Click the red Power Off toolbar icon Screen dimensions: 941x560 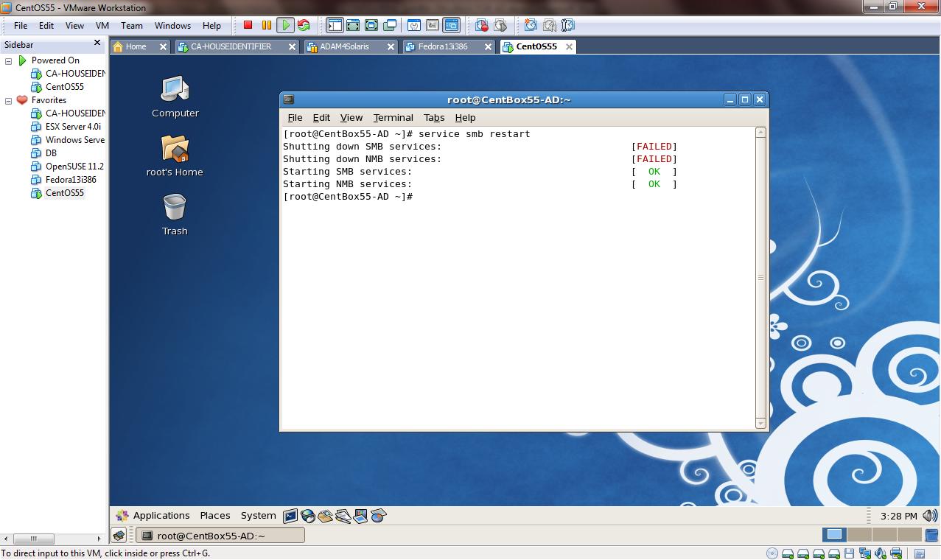(248, 25)
